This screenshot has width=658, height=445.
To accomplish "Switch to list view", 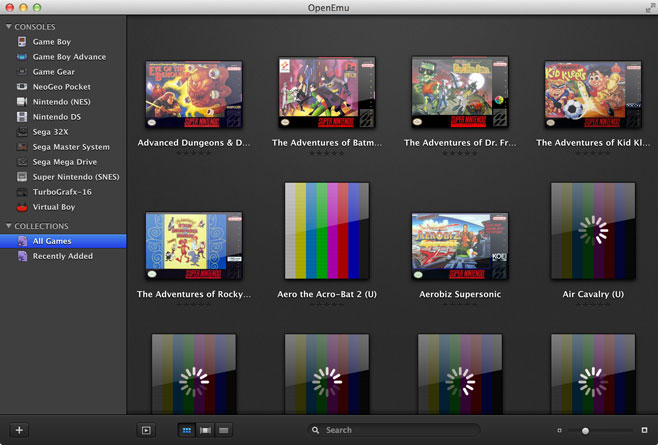I will click(224, 430).
